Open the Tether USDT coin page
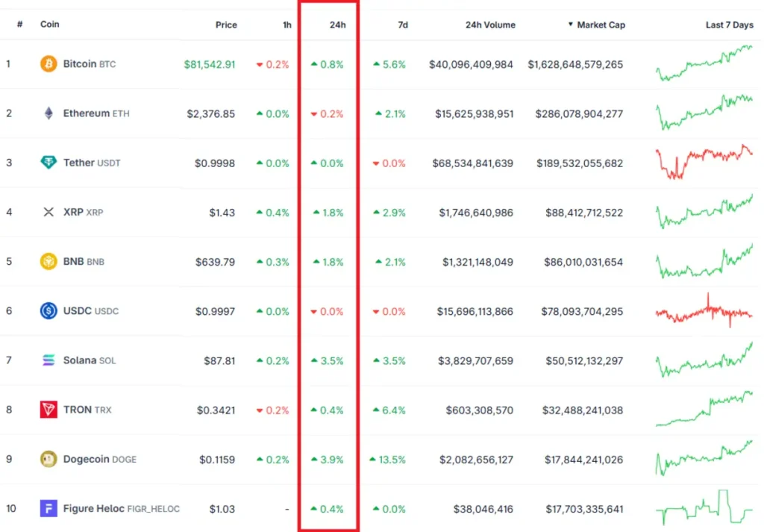 click(x=92, y=163)
